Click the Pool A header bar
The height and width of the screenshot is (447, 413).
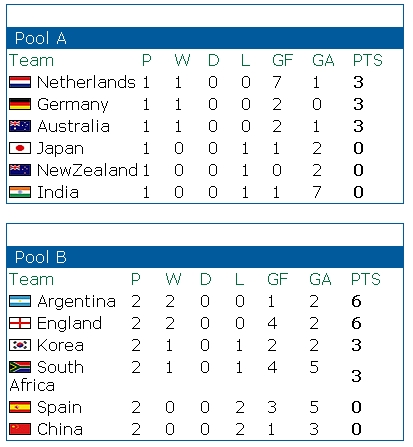205,38
